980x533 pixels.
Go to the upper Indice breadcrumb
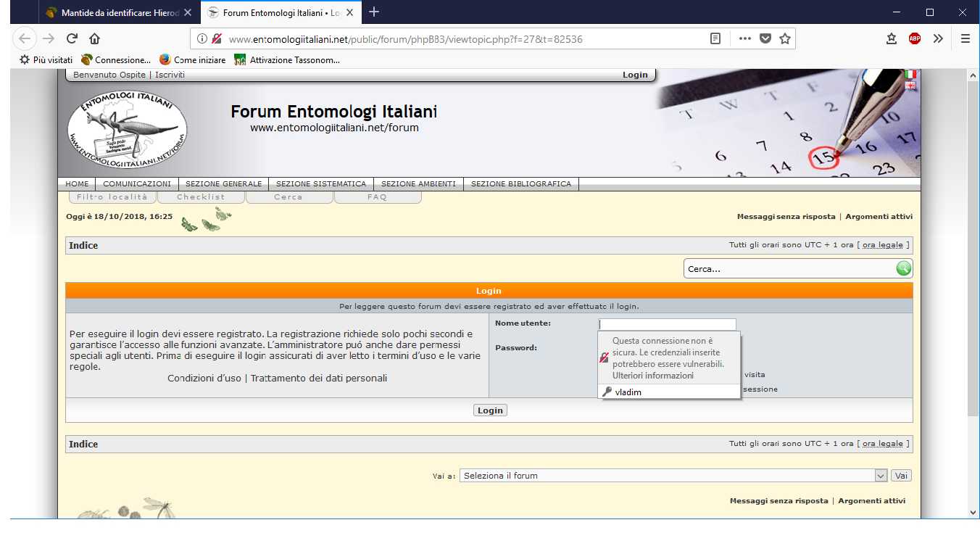(83, 245)
